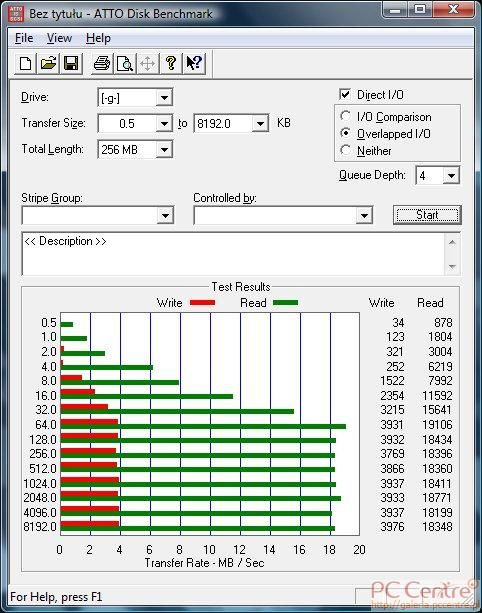The height and width of the screenshot is (613, 482).
Task: Click the 3976 write value
Action: 392,527
